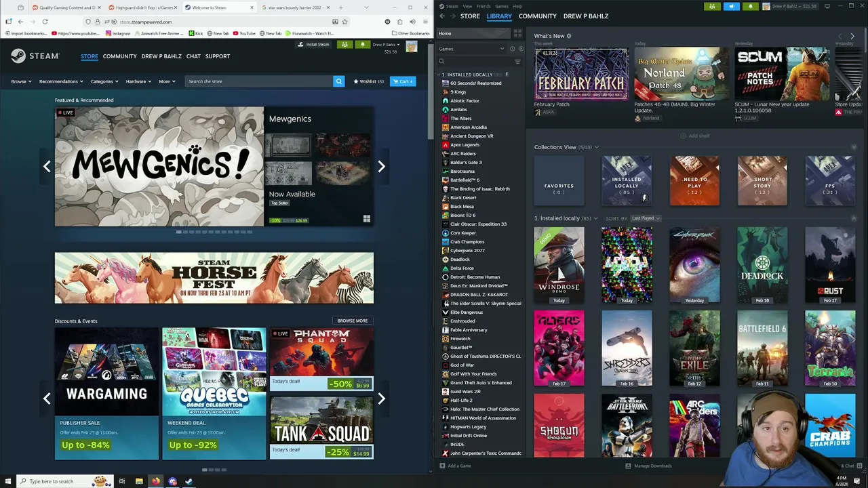
Task: Bookmark this page with the star icon
Action: [x=344, y=22]
